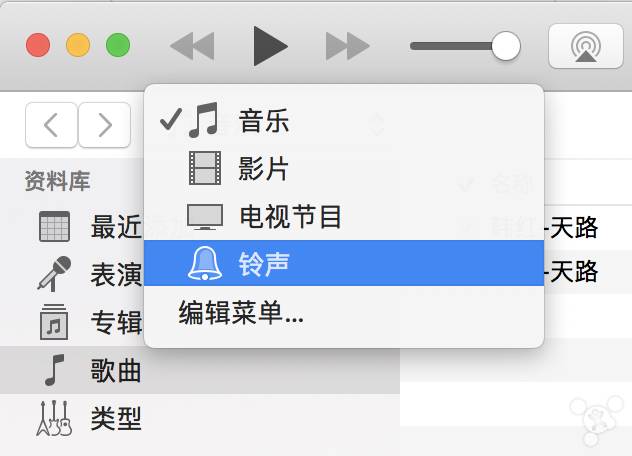Open the AirPlay output button
Viewport: 632px width, 456px height.
[586, 46]
